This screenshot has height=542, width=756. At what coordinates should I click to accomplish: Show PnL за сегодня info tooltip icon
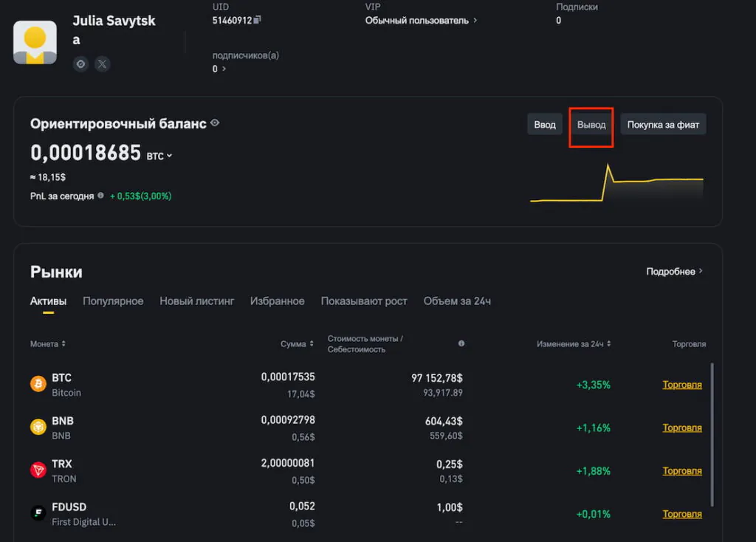click(100, 196)
